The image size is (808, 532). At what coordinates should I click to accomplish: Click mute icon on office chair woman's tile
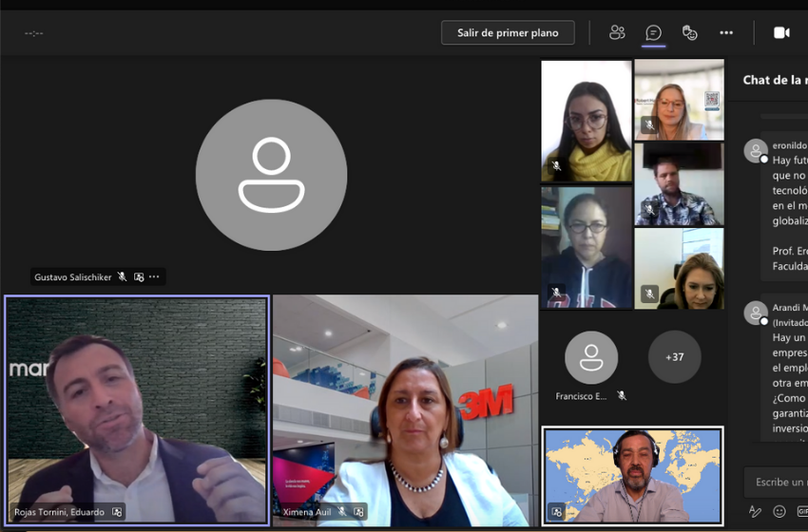[x=650, y=294]
